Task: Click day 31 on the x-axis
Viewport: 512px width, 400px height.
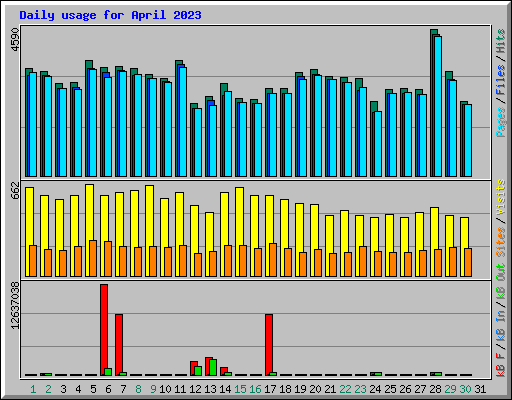Action: coord(480,389)
